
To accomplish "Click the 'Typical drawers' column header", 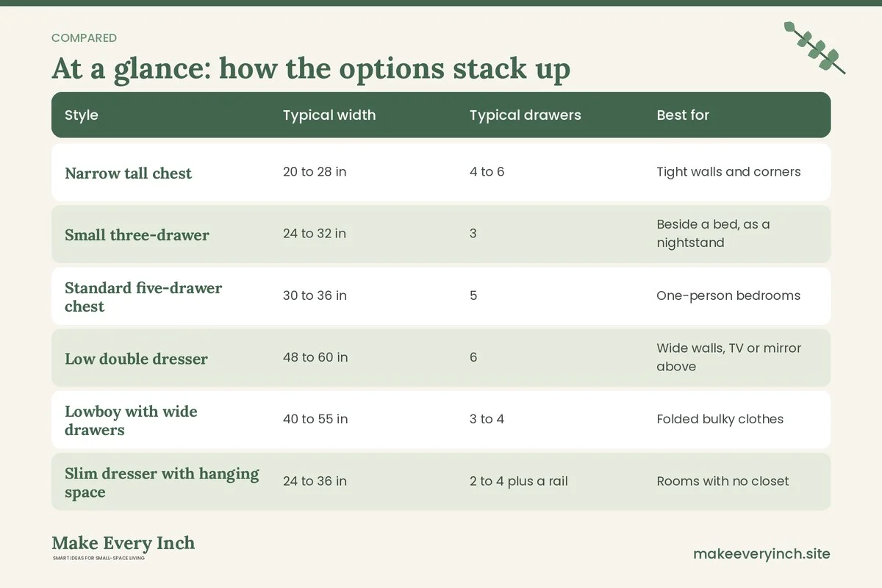I will 526,115.
